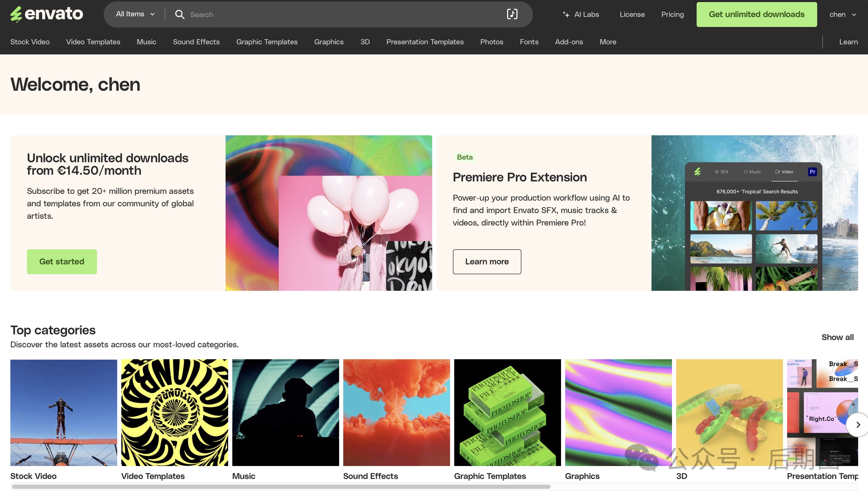The height and width of the screenshot is (494, 868).
Task: Click the Music tab in extension preview
Action: 752,172
